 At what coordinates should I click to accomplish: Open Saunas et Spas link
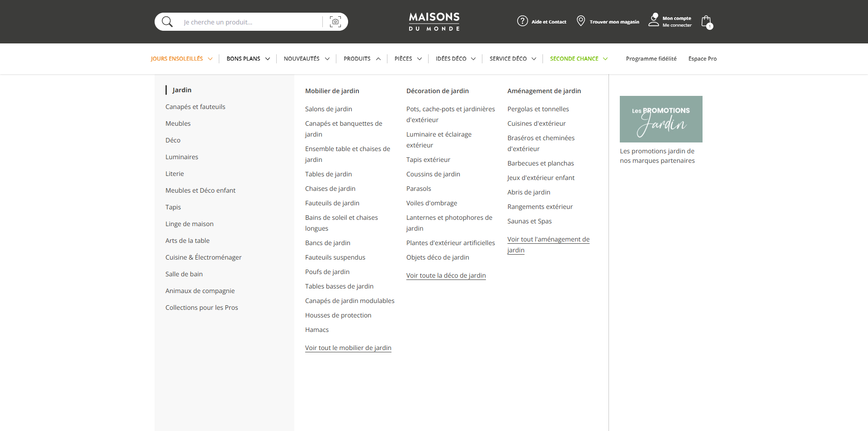click(x=529, y=221)
